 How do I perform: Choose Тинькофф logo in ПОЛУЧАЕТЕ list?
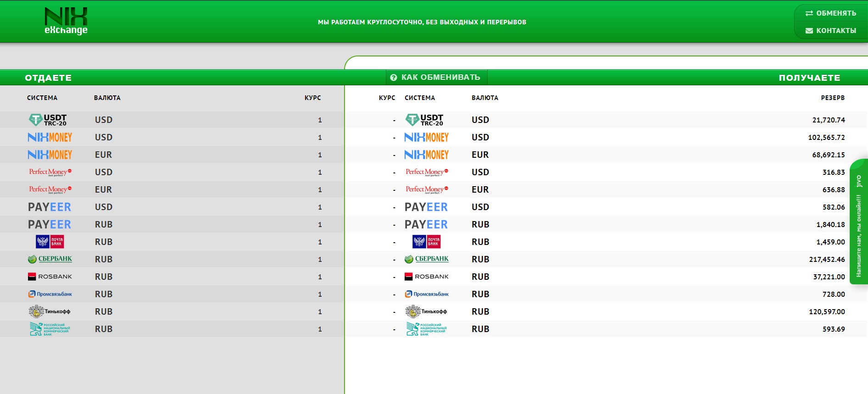click(426, 311)
